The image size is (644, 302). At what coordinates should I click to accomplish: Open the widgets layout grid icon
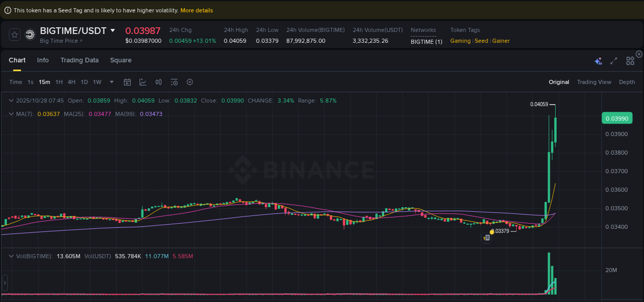(x=630, y=60)
